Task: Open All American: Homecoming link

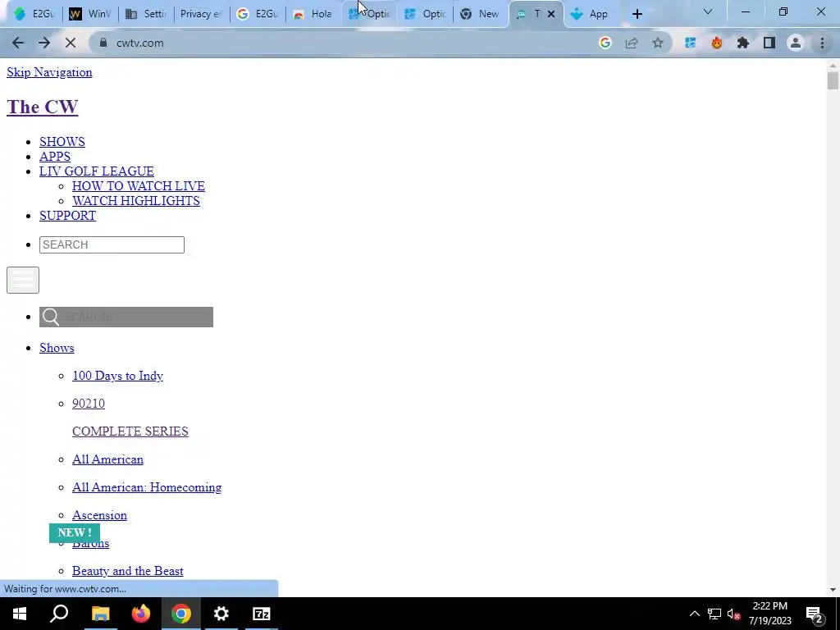Action: [x=147, y=487]
